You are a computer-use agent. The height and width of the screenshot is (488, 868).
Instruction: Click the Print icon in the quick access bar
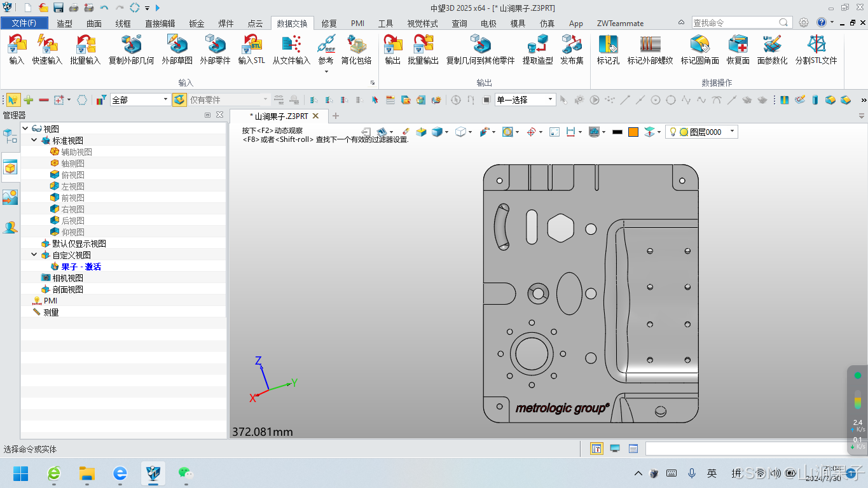coord(74,8)
